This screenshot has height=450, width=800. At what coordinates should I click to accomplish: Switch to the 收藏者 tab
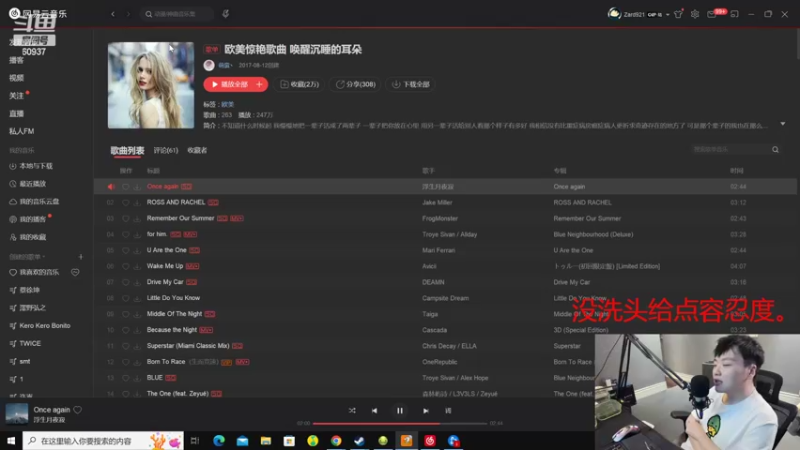pyautogui.click(x=197, y=151)
